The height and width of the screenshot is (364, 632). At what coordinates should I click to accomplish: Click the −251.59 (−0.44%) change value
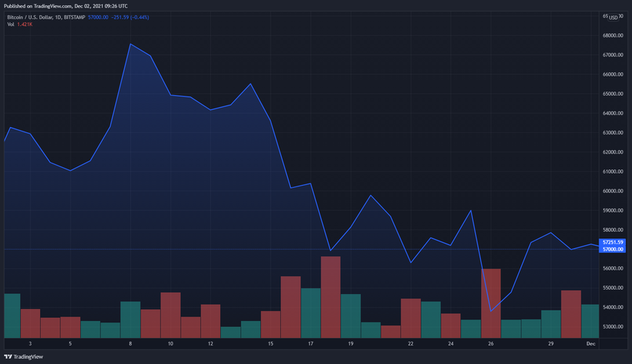[130, 17]
